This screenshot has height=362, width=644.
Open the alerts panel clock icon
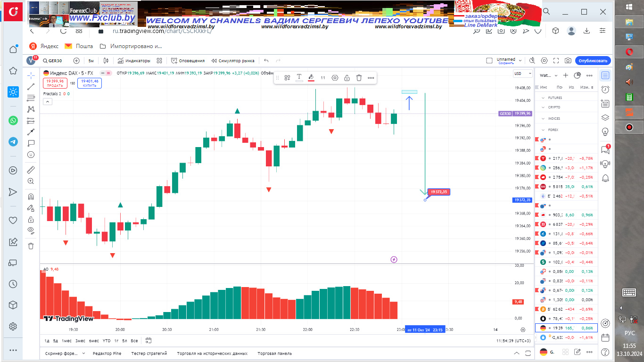point(605,89)
